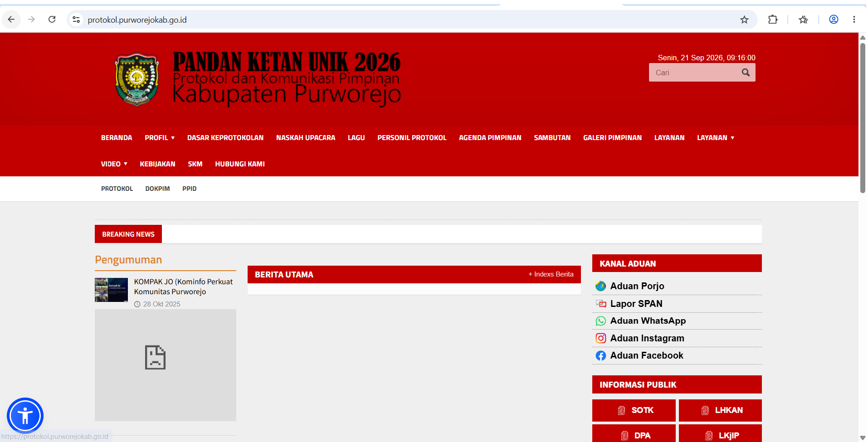
Task: Open the browser extensions puzzle icon
Action: pos(773,19)
